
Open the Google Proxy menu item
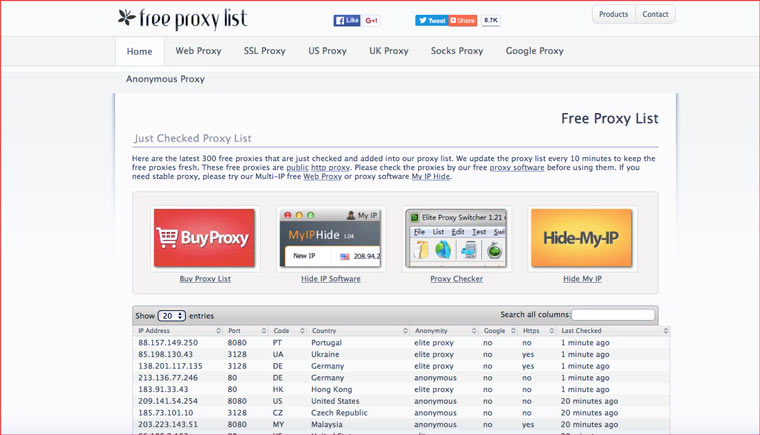[x=535, y=51]
